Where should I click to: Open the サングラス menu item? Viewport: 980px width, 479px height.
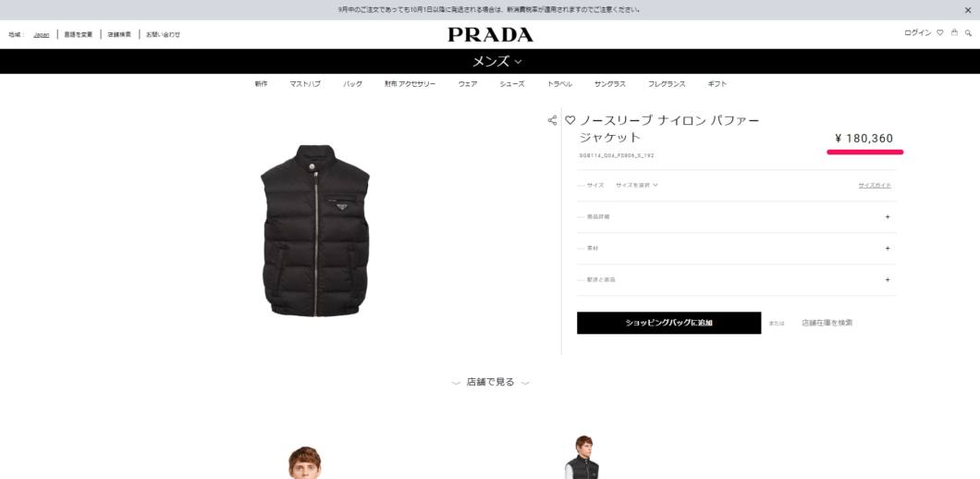(610, 84)
